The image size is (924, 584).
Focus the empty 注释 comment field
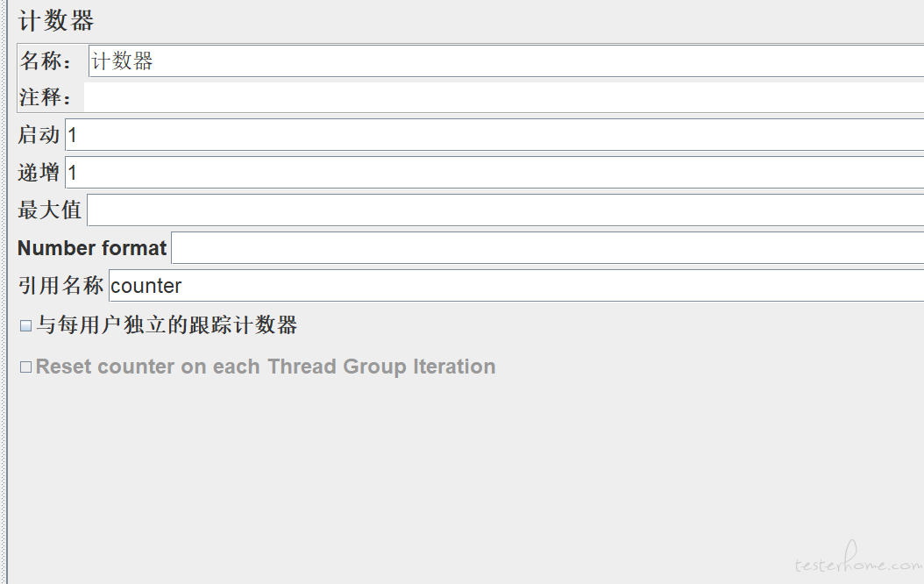[x=504, y=97]
